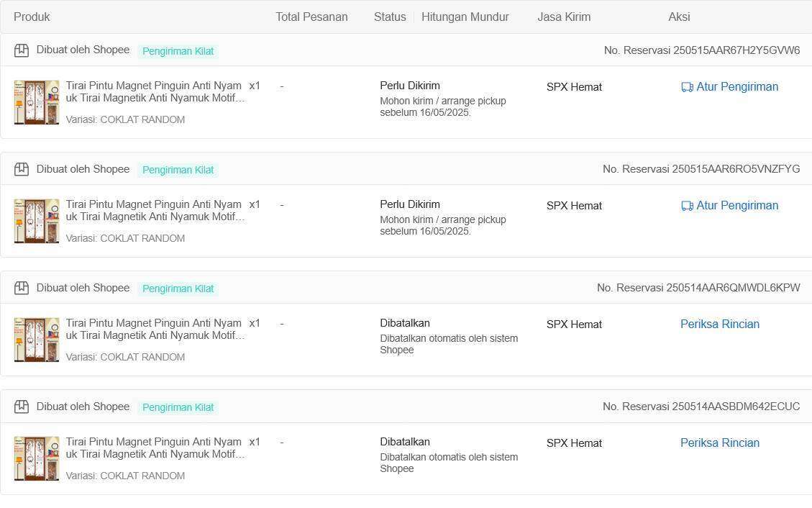The height and width of the screenshot is (508, 812).
Task: Open Periksa Rincian for reservation 250514AAR6QMWDL6KPW
Action: 720,325
